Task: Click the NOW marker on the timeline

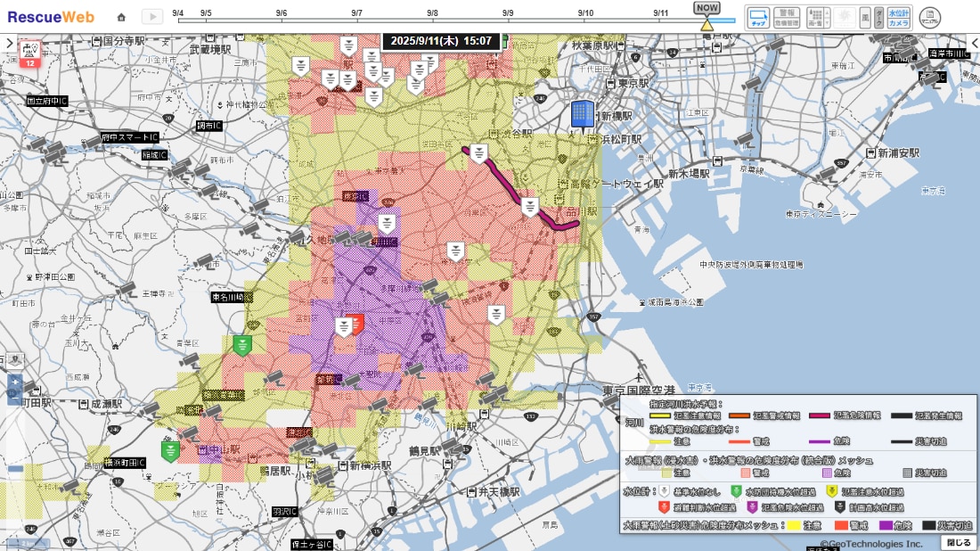Action: (x=706, y=7)
